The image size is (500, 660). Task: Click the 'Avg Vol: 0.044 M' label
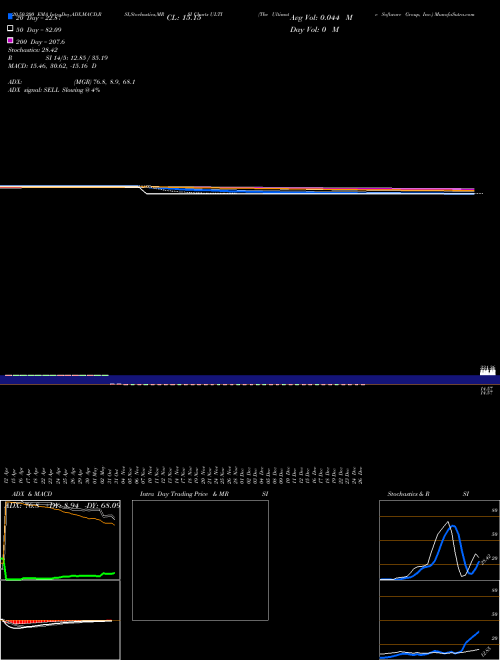pos(321,18)
